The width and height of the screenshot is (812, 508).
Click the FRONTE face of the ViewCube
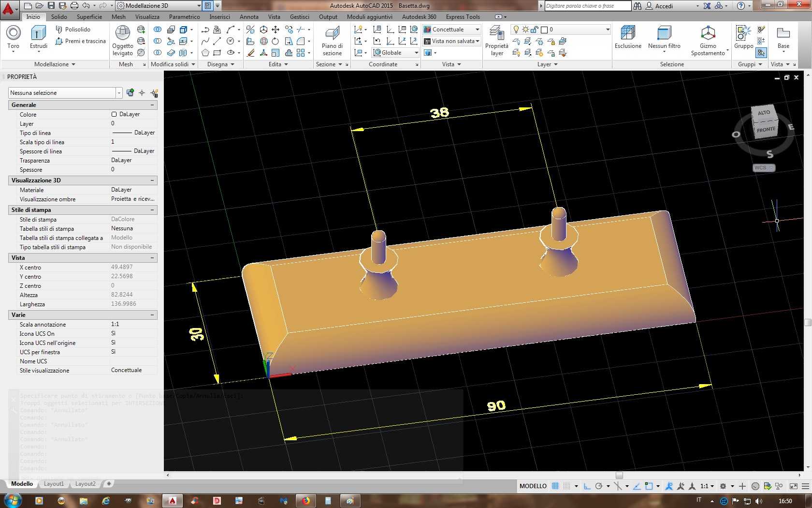(766, 130)
